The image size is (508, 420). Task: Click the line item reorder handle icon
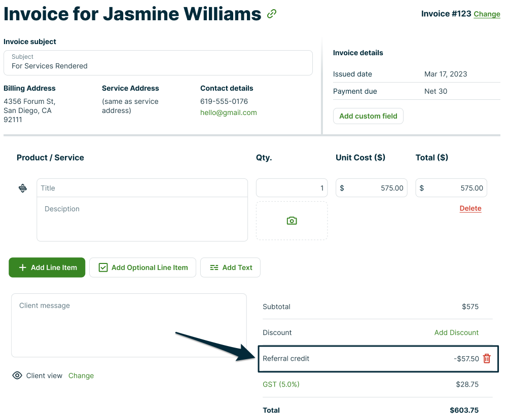(x=23, y=188)
